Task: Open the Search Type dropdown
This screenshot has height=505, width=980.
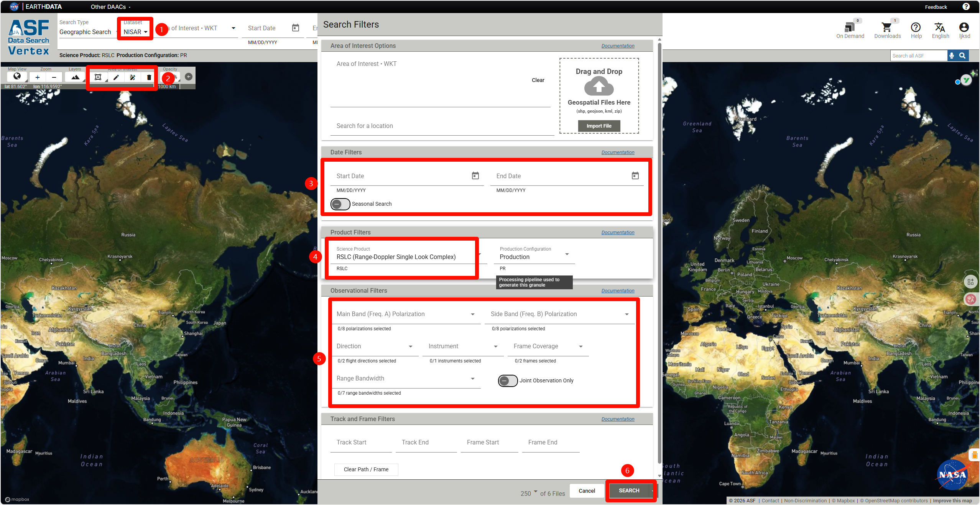Action: click(x=87, y=32)
